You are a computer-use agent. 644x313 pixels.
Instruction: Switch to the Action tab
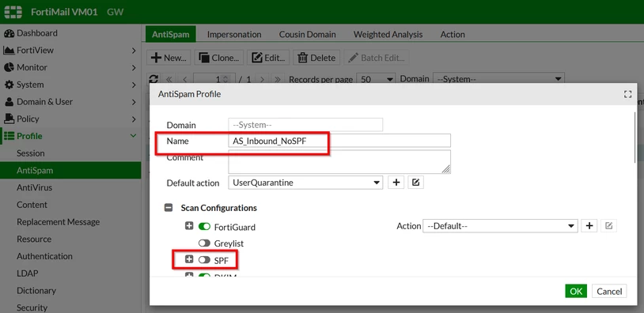click(453, 35)
